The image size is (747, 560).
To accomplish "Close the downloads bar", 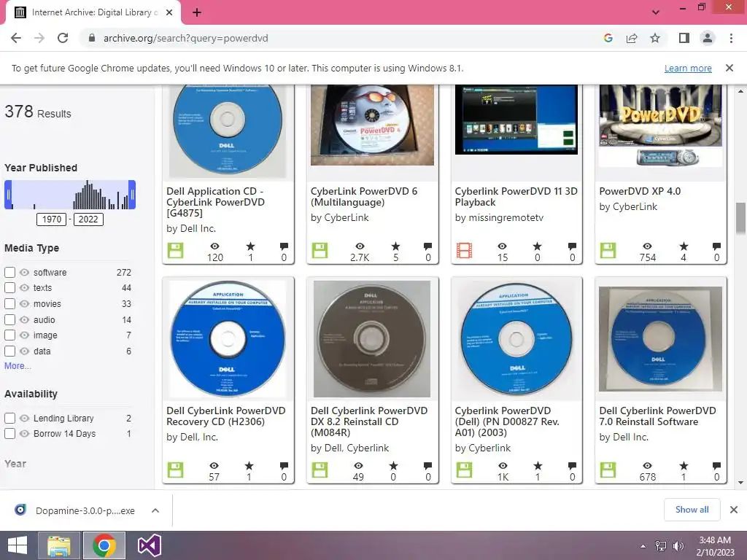I will [734, 510].
